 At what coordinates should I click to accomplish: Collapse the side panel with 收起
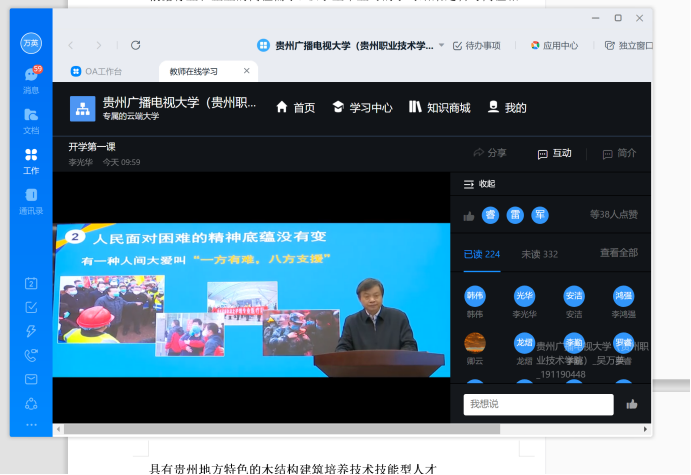[480, 184]
